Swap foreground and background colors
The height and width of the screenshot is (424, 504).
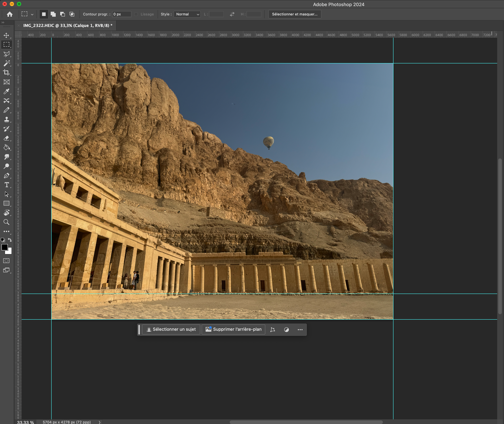click(x=10, y=240)
